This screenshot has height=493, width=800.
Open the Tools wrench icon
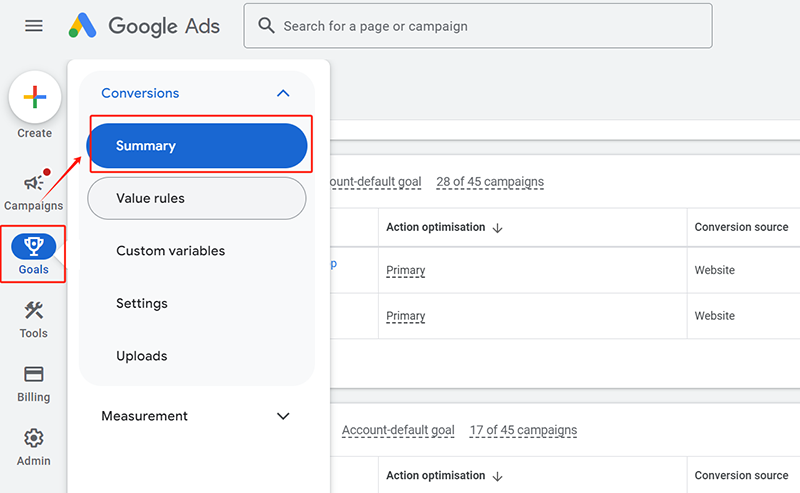[x=34, y=311]
